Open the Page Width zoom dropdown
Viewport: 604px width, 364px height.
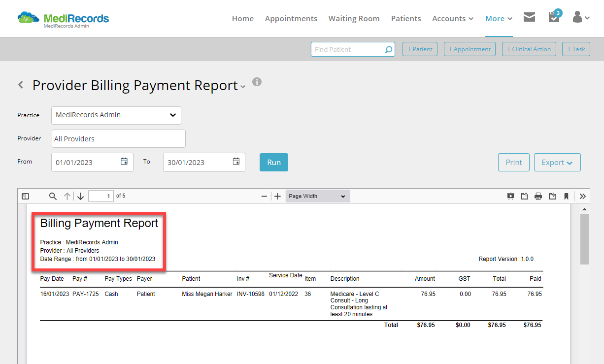tap(318, 196)
